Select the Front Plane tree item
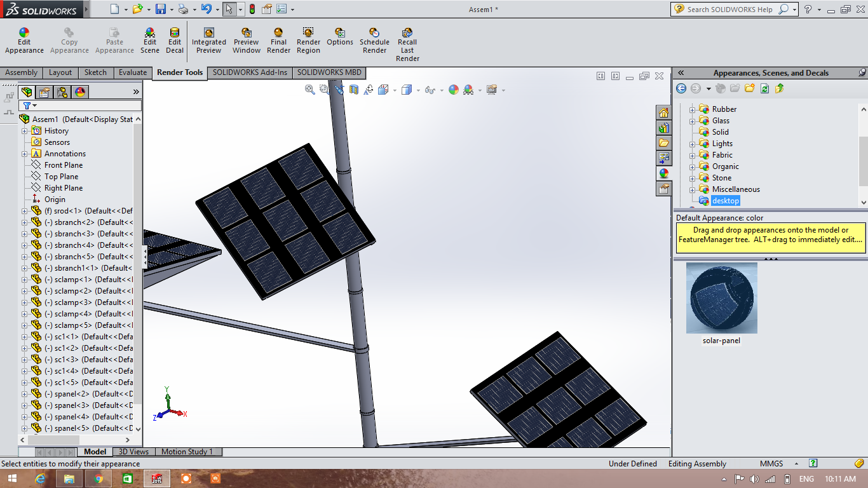 [63, 165]
